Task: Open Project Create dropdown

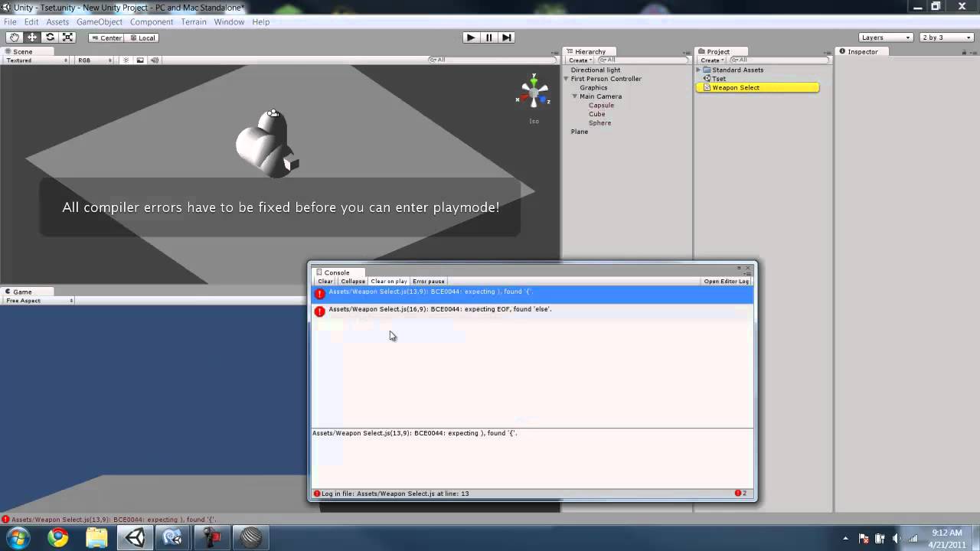Action: click(712, 60)
